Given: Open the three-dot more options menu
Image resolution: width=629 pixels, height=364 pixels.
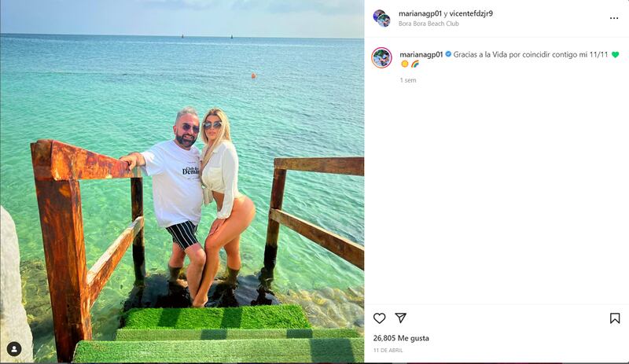Looking at the screenshot, I should (614, 18).
